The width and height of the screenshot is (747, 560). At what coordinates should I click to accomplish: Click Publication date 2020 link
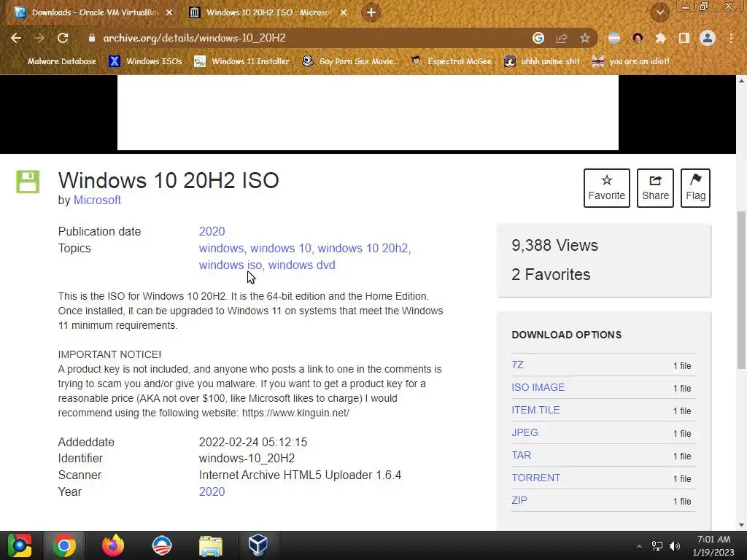[x=212, y=231]
